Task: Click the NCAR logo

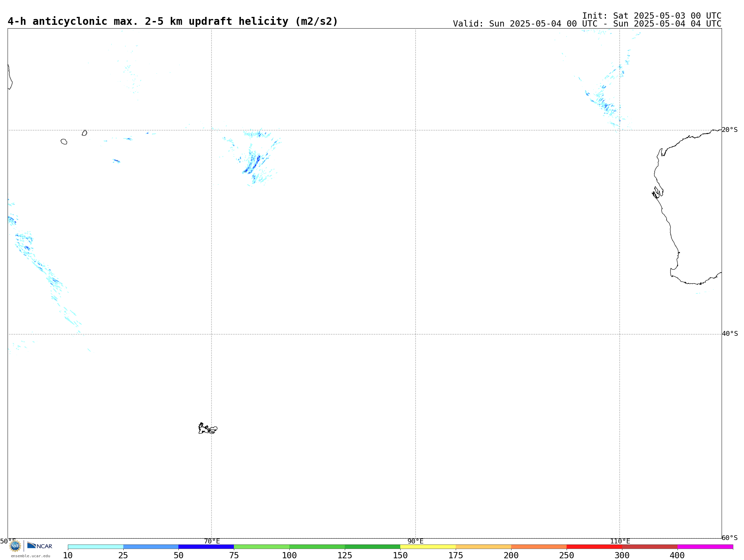Action: click(x=40, y=546)
